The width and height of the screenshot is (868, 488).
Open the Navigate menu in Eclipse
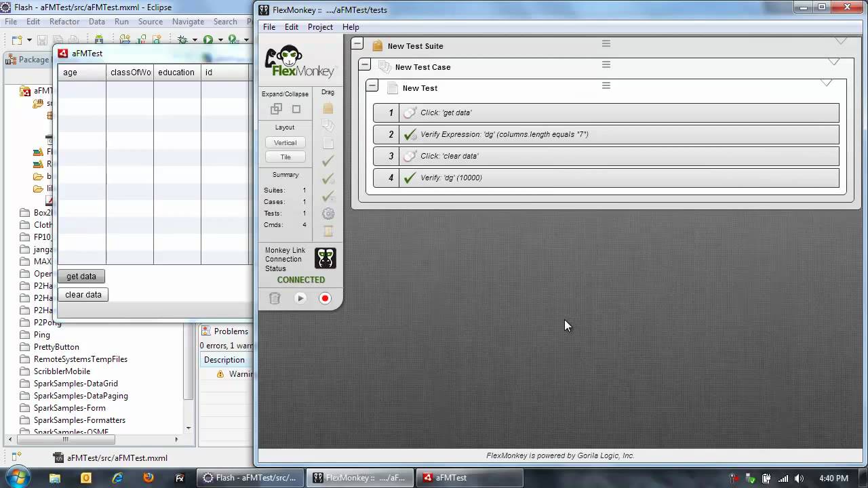point(188,22)
